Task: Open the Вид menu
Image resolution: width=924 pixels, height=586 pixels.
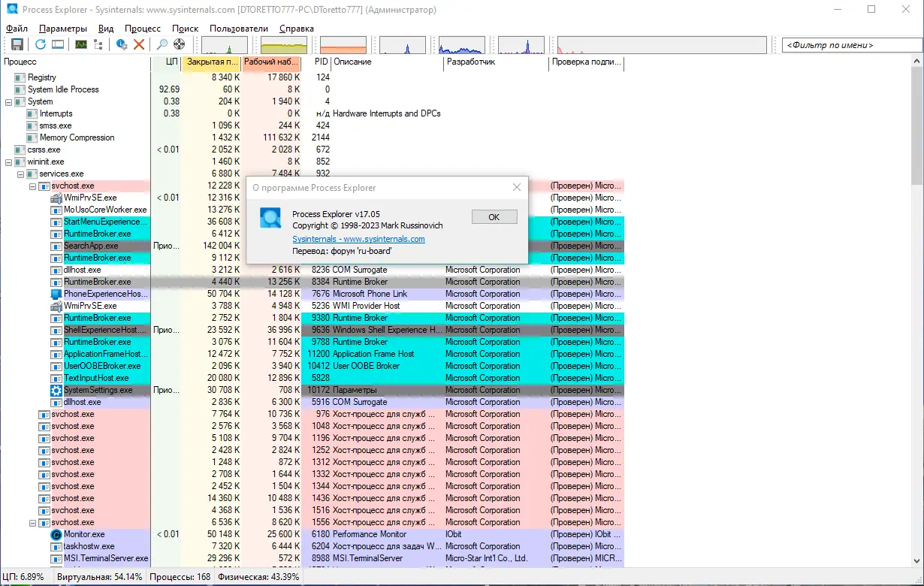Action: click(106, 29)
